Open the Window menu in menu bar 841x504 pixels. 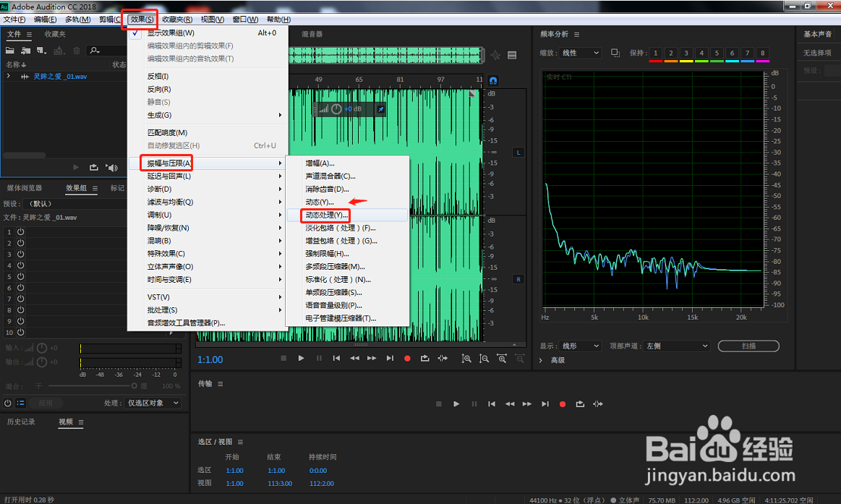pos(245,20)
